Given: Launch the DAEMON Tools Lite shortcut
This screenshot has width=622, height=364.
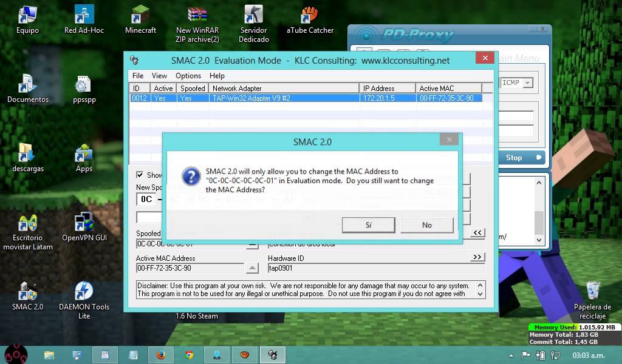Looking at the screenshot, I should click(x=84, y=301).
